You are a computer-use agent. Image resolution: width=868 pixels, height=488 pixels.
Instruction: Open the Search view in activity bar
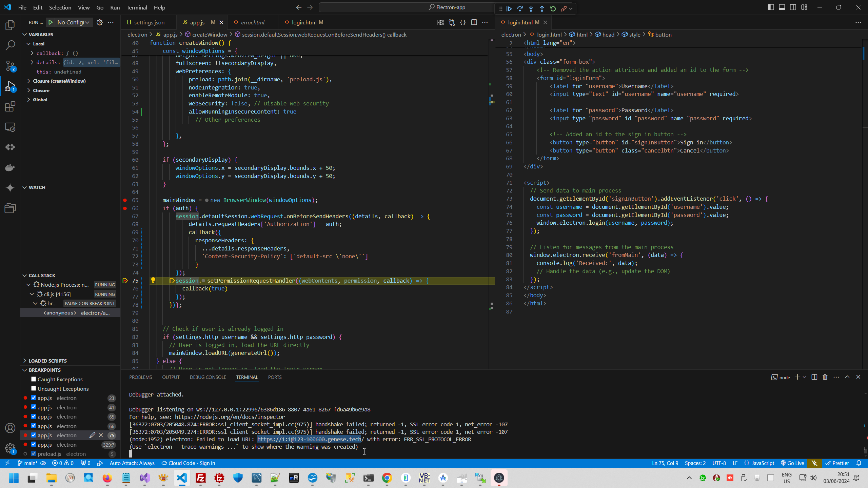pos(10,45)
